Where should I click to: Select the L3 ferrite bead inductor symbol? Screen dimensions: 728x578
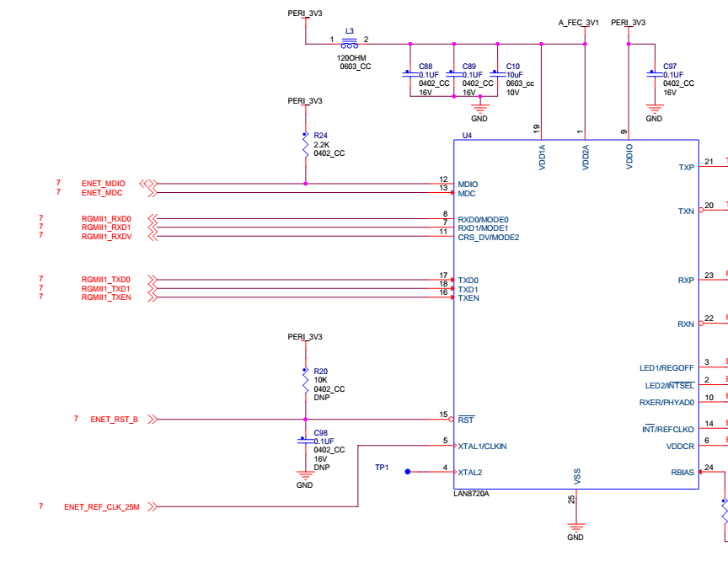(x=350, y=44)
